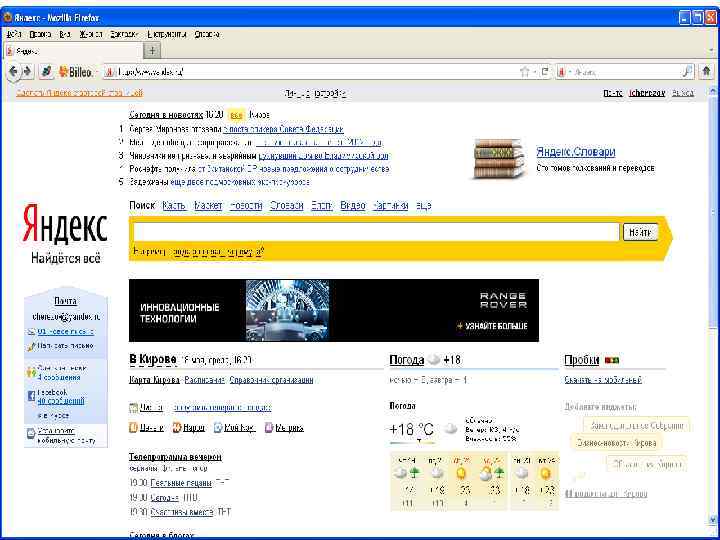The image size is (720, 540).
Task: Open the Погода heading link
Action: tap(406, 360)
